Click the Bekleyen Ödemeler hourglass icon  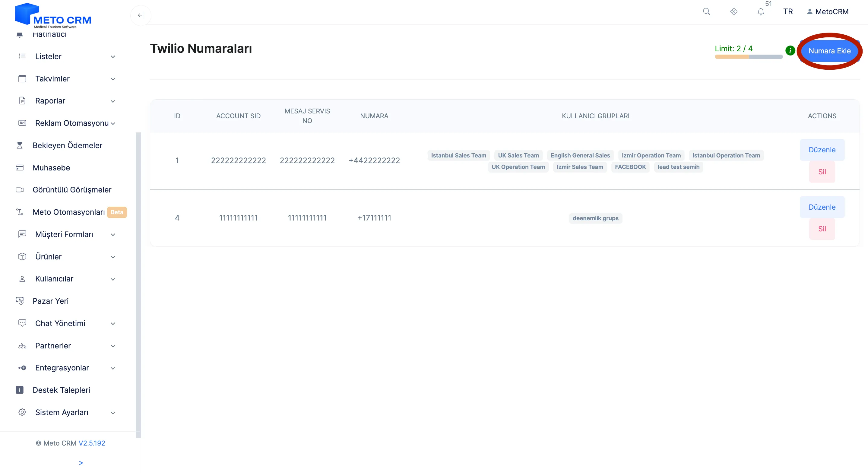[x=20, y=145]
